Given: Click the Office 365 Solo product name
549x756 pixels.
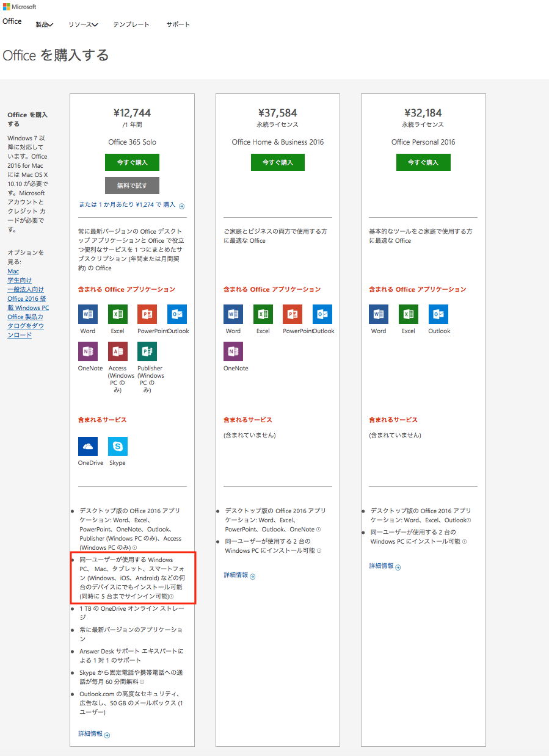Looking at the screenshot, I should (x=132, y=142).
